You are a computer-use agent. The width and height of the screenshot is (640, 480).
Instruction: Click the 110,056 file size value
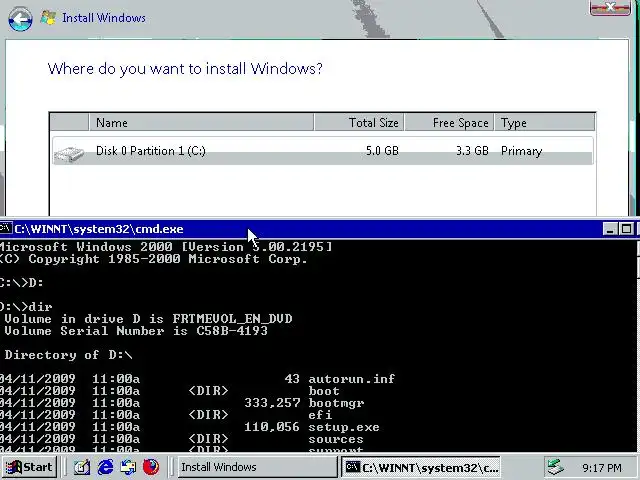pos(272,427)
